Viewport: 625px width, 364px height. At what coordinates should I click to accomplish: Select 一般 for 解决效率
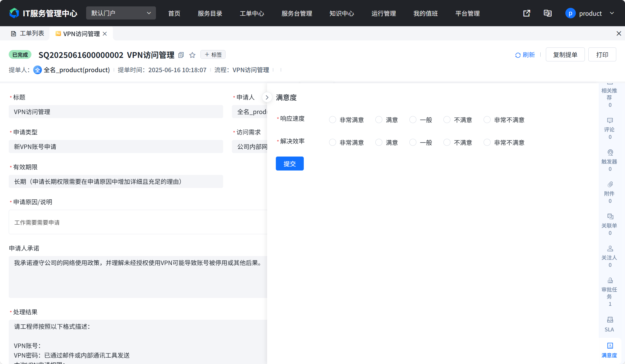point(413,143)
